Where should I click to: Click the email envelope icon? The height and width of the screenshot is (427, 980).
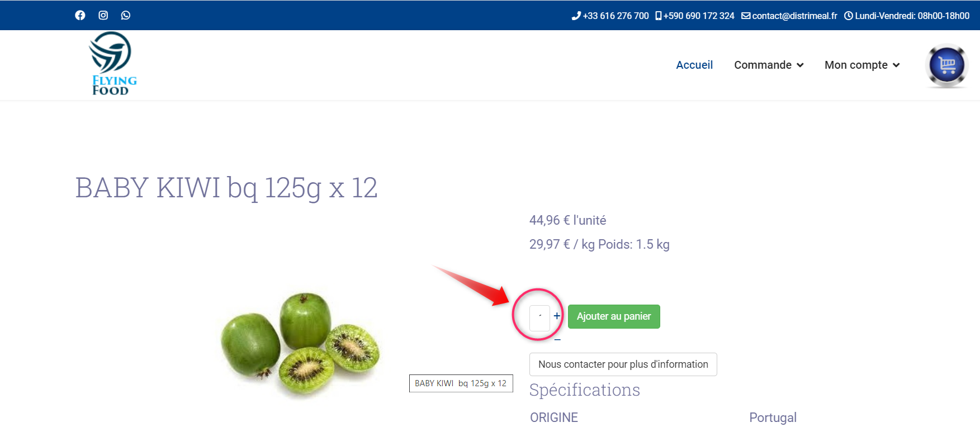click(746, 16)
